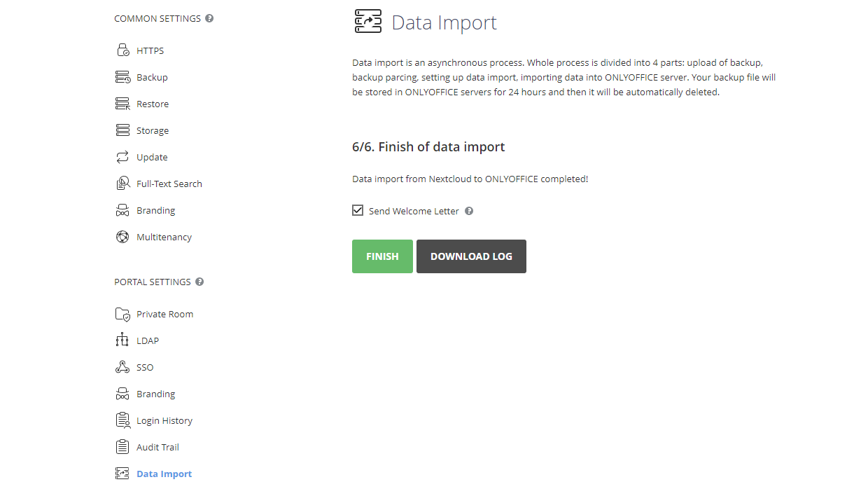Open Full-Text Search via its magnifier icon
The image size is (868, 496).
click(x=122, y=183)
